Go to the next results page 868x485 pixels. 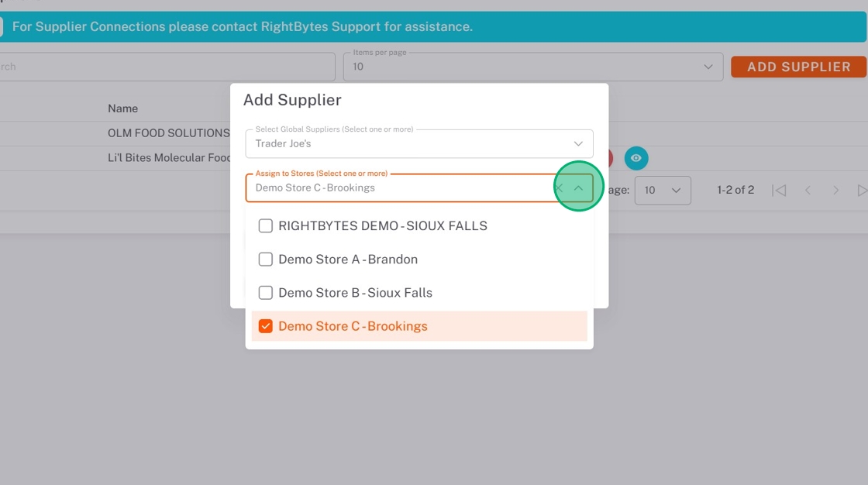click(835, 190)
